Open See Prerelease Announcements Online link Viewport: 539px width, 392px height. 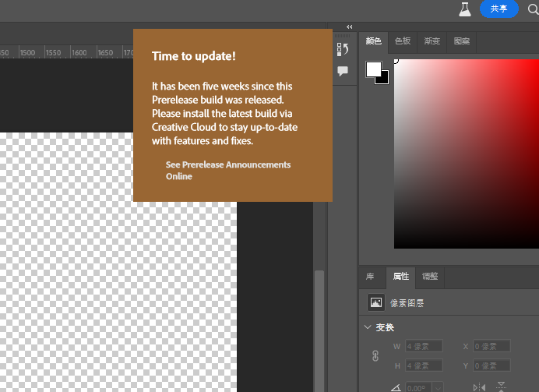pos(228,170)
